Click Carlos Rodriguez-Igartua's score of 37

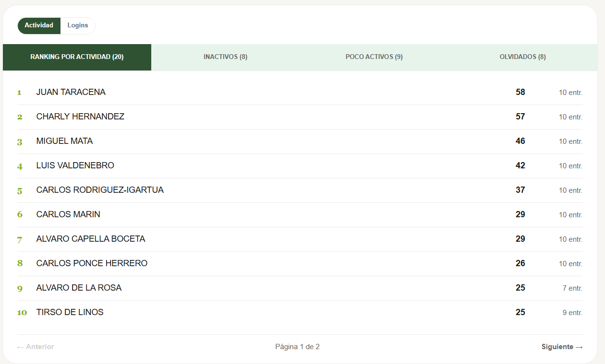tap(520, 190)
